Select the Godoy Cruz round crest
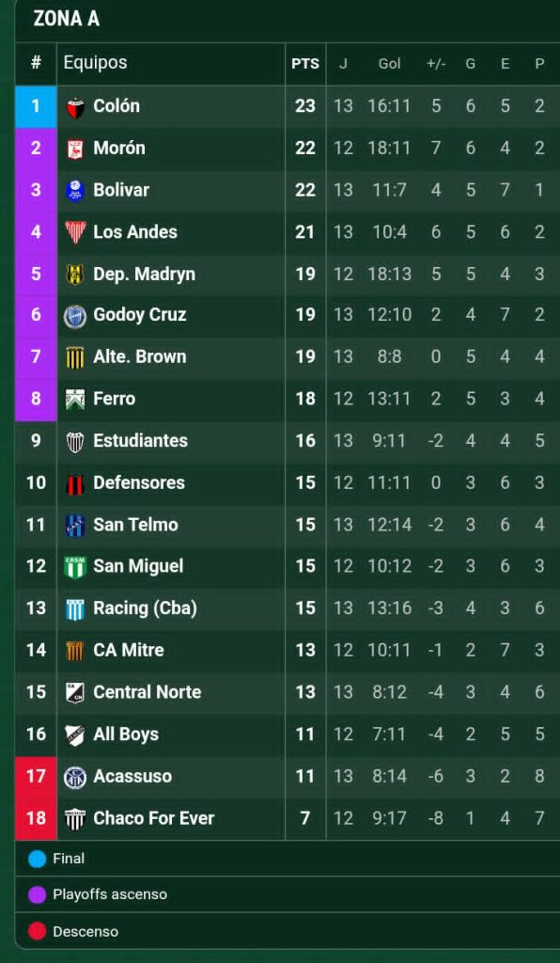Image resolution: width=560 pixels, height=963 pixels. click(75, 316)
